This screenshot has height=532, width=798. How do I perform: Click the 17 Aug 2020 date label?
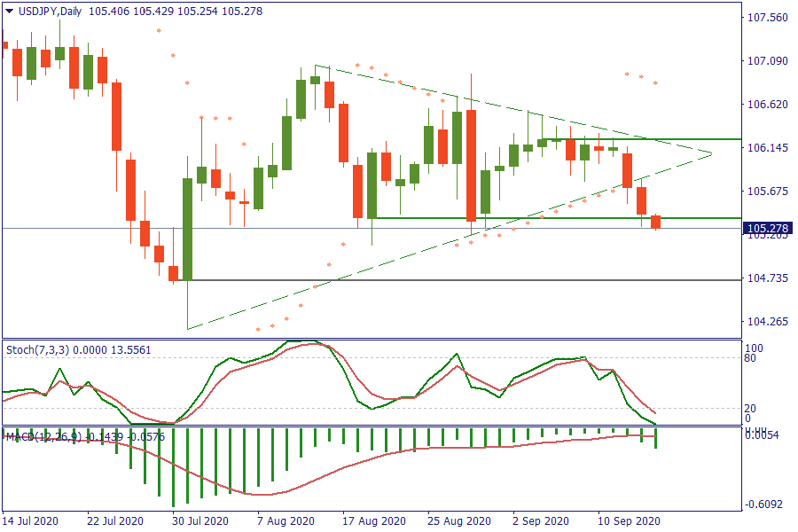click(x=374, y=521)
